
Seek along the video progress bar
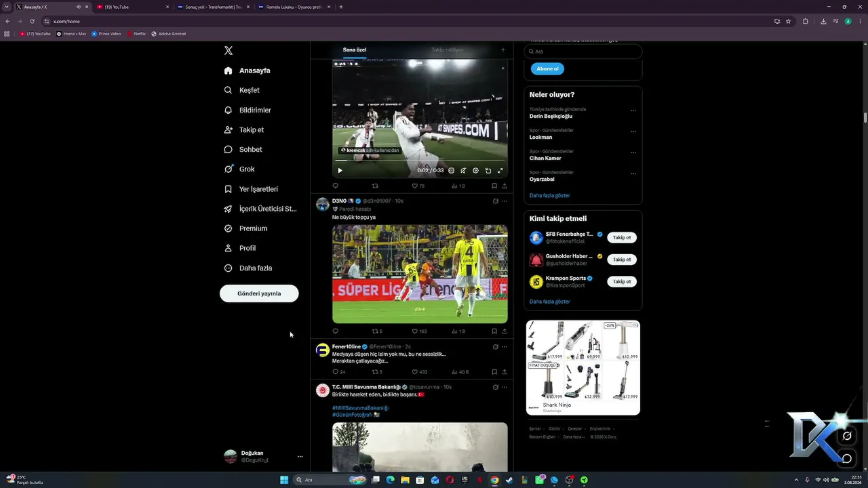(420, 161)
